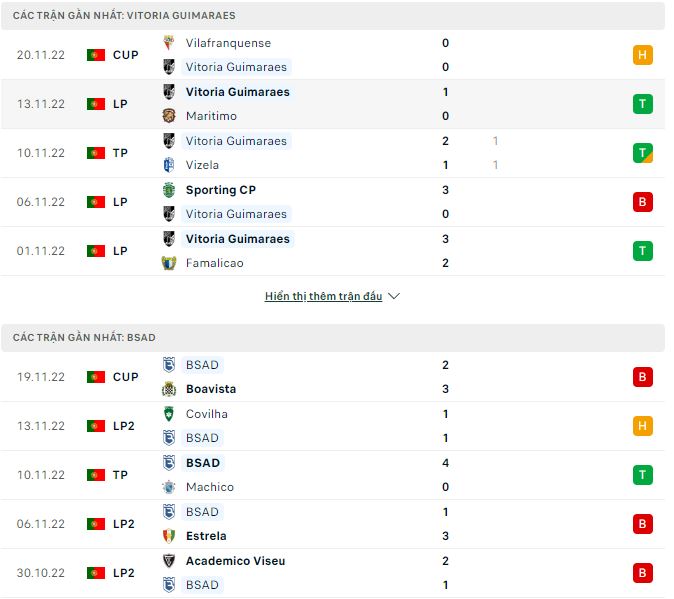The width and height of the screenshot is (674, 599).
Task: Click the Covilha green club logo
Action: point(168,414)
